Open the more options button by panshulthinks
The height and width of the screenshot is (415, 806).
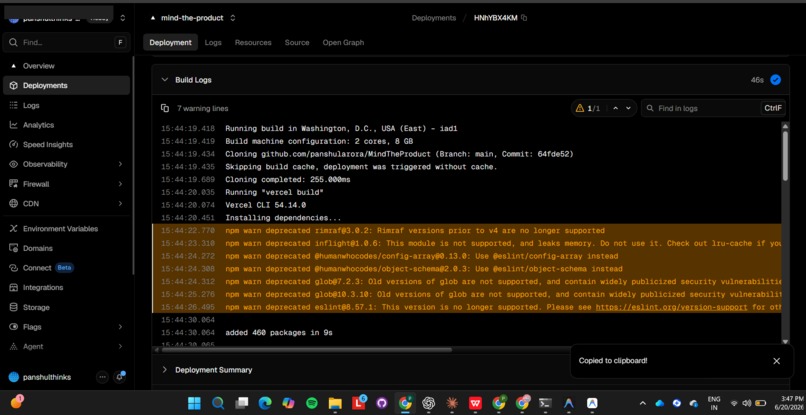point(102,377)
